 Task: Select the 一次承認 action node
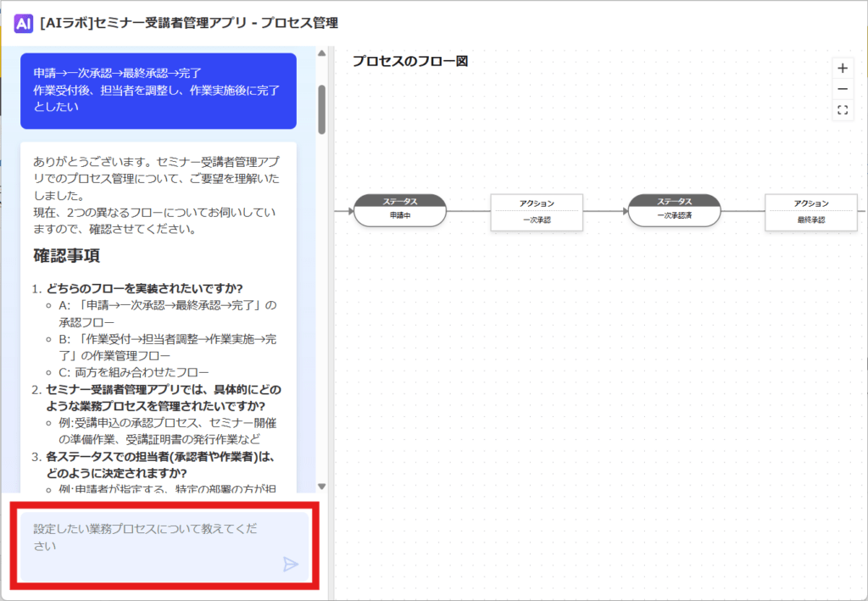click(537, 212)
